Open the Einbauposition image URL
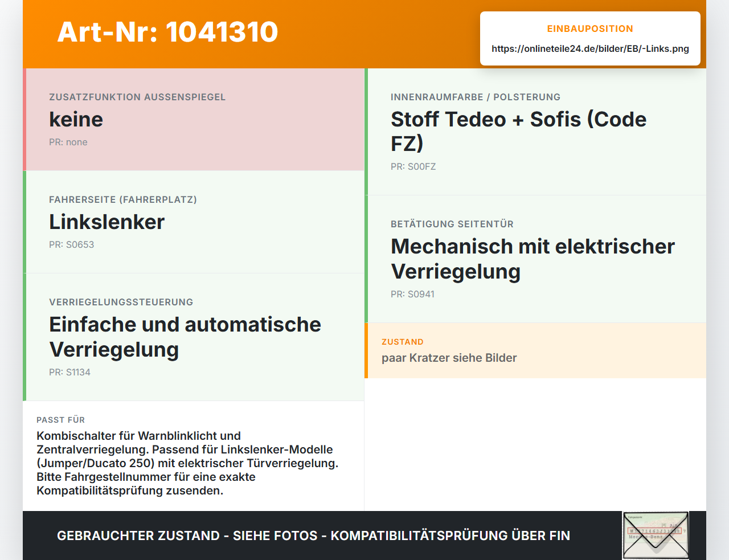Screen dimensions: 729x560 (x=590, y=48)
